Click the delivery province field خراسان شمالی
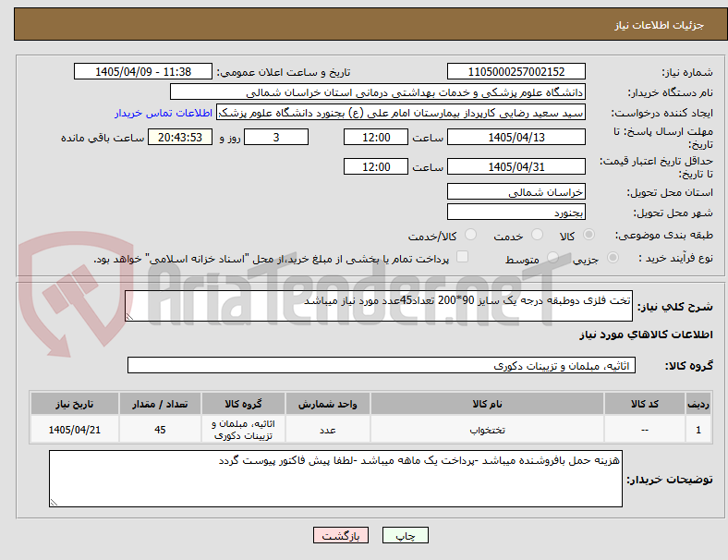Screen dimensions: 728x560 [516, 192]
